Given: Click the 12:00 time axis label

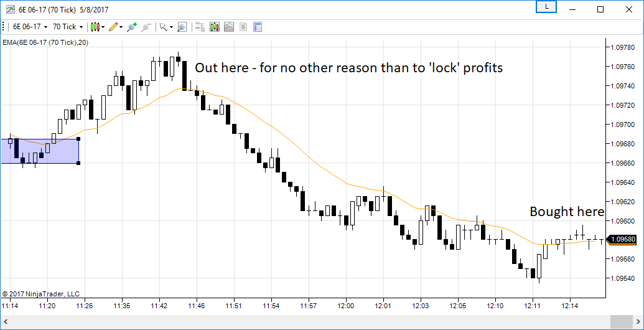Looking at the screenshot, I should pos(346,306).
